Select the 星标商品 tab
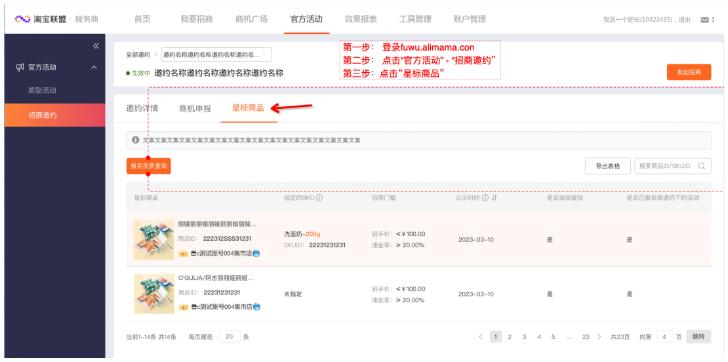This screenshot has height=362, width=728. 248,108
